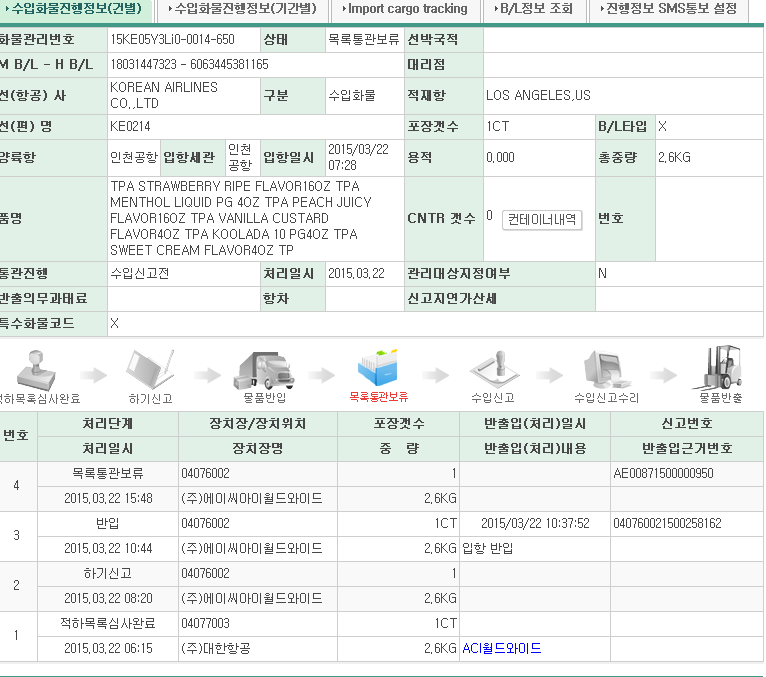Open the 수입화물진행정보(건별) tab
The image size is (766, 677).
(x=76, y=9)
